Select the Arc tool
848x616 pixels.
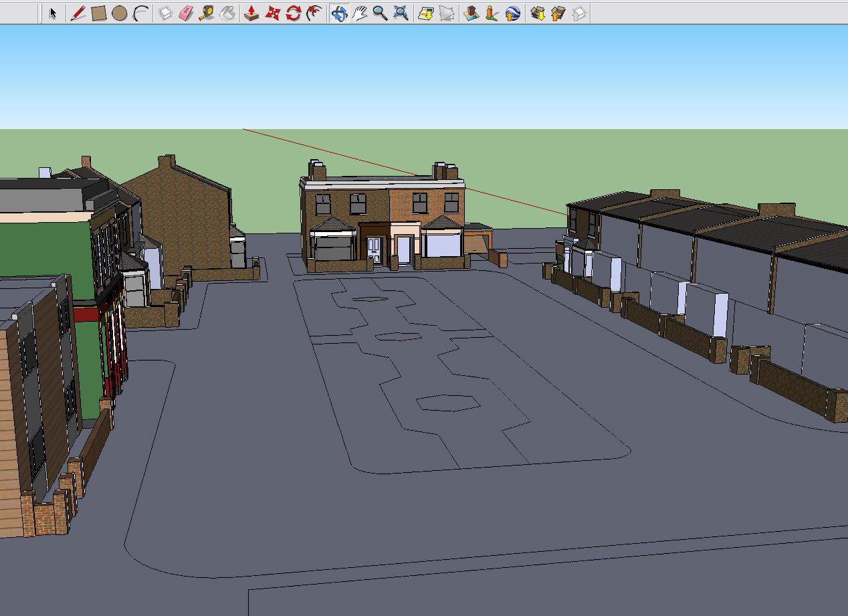pos(140,13)
